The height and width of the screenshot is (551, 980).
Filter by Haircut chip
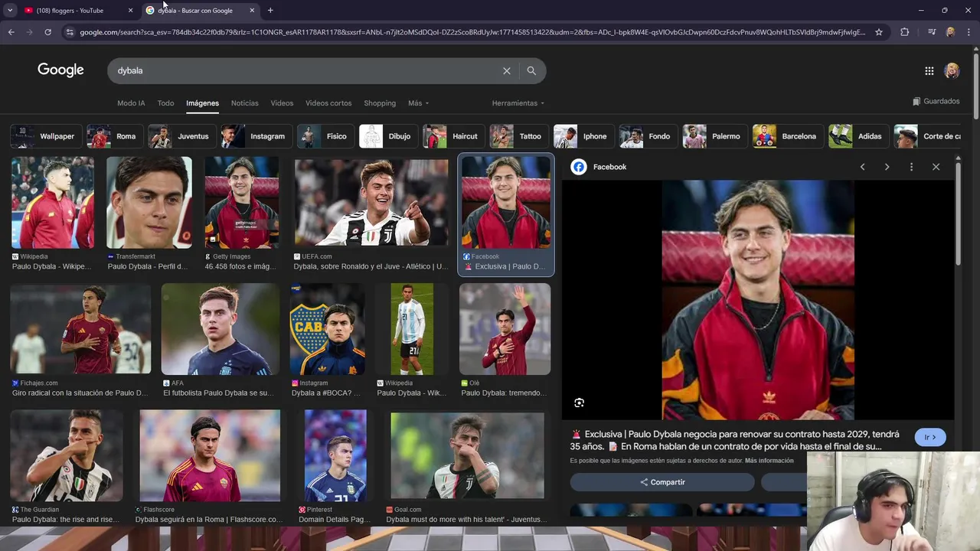pyautogui.click(x=452, y=136)
